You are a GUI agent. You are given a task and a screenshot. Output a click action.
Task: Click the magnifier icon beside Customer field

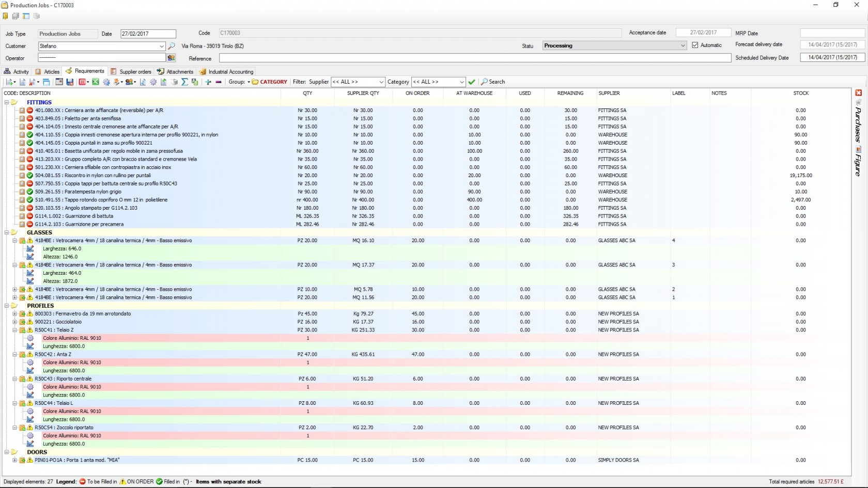click(x=172, y=46)
